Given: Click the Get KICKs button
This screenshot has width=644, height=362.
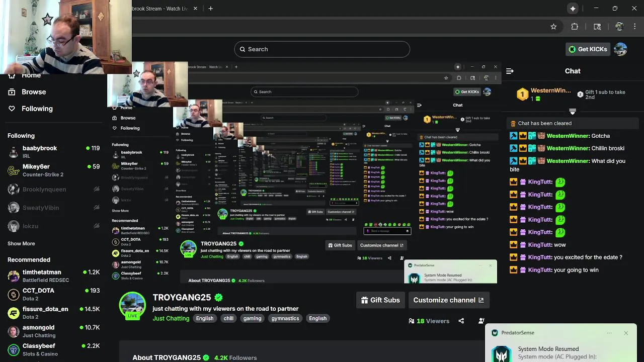Looking at the screenshot, I should point(588,49).
